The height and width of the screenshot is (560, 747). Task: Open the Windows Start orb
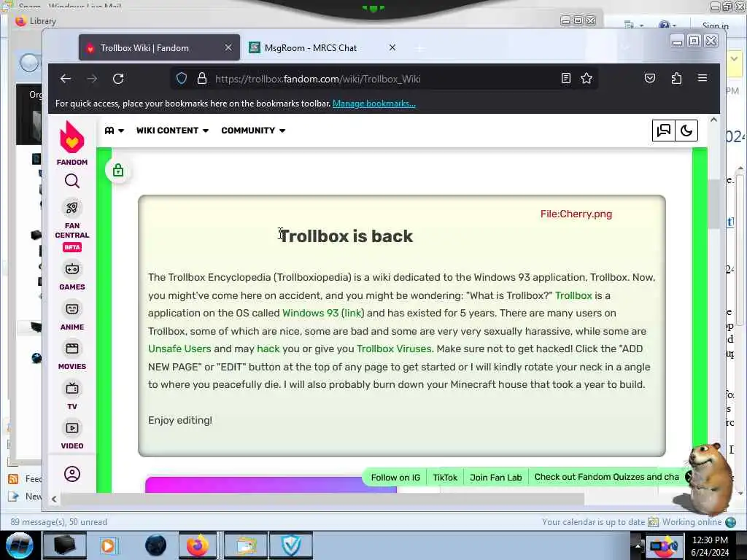click(x=19, y=545)
